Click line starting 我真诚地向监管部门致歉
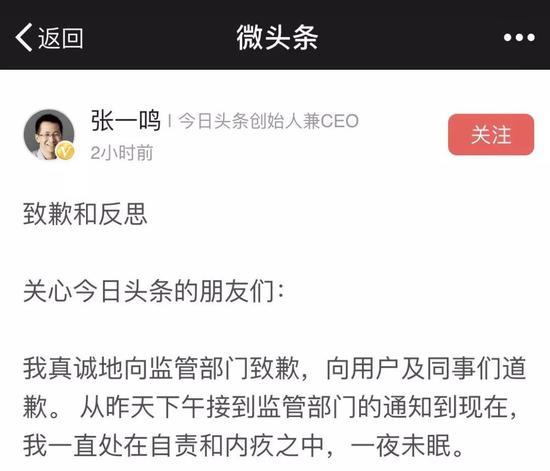This screenshot has width=550, height=471. click(275, 368)
